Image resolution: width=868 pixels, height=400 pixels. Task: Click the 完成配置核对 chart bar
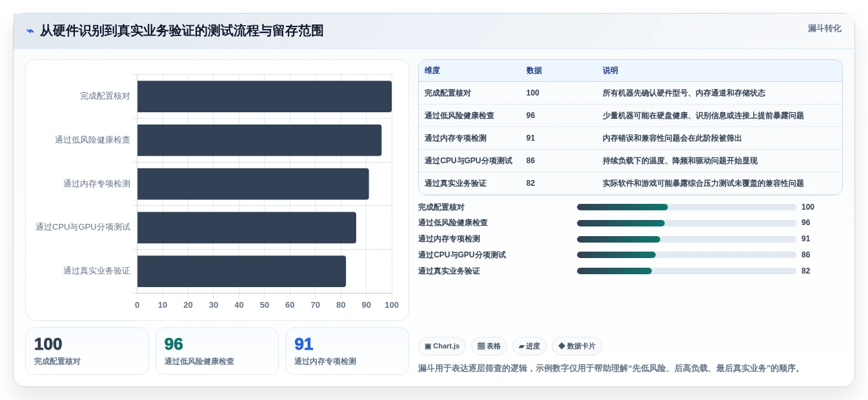tap(265, 96)
